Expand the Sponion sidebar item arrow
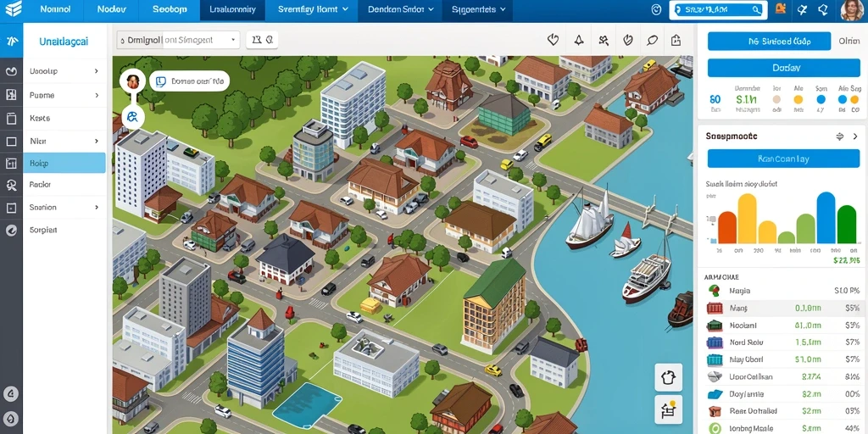Viewport: 868px width, 434px height. point(97,207)
